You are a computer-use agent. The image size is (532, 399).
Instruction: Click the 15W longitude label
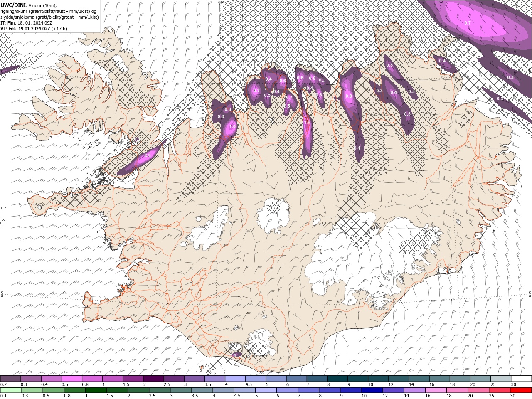[440, 2]
